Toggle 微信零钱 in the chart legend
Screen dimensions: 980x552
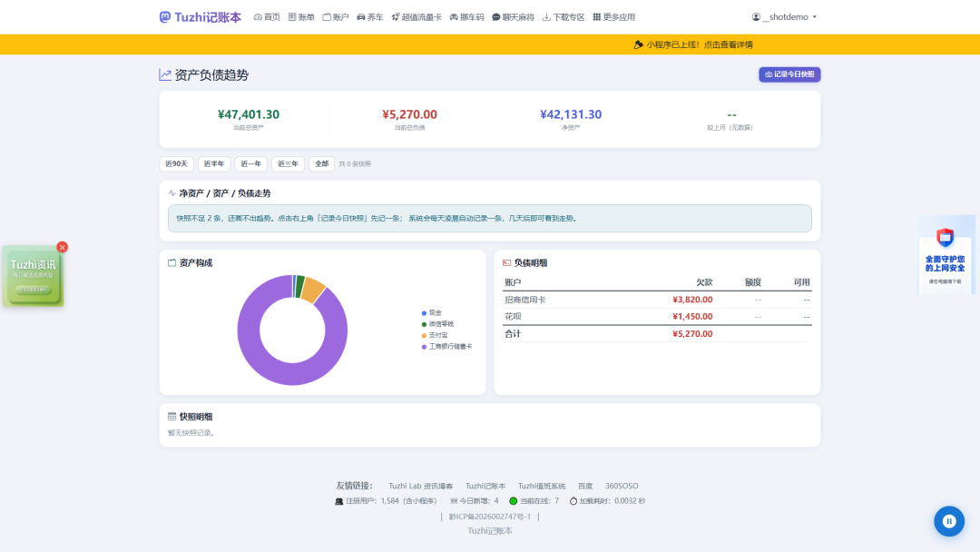click(x=437, y=324)
